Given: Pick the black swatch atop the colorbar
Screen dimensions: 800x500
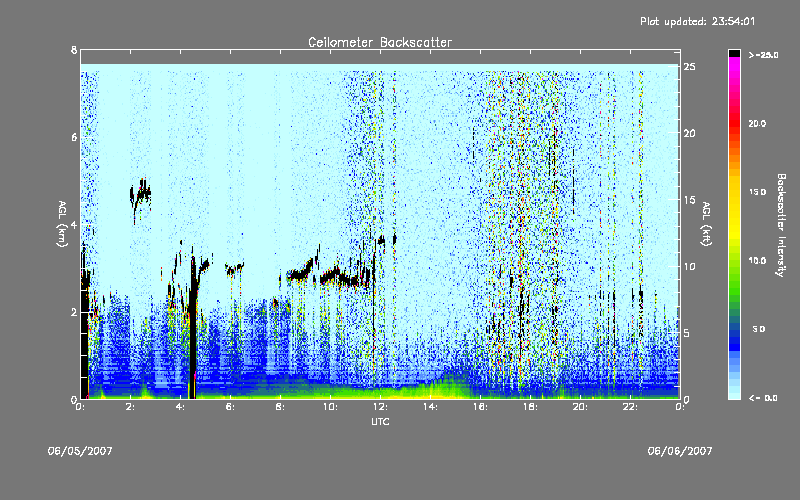Looking at the screenshot, I should pos(734,53).
